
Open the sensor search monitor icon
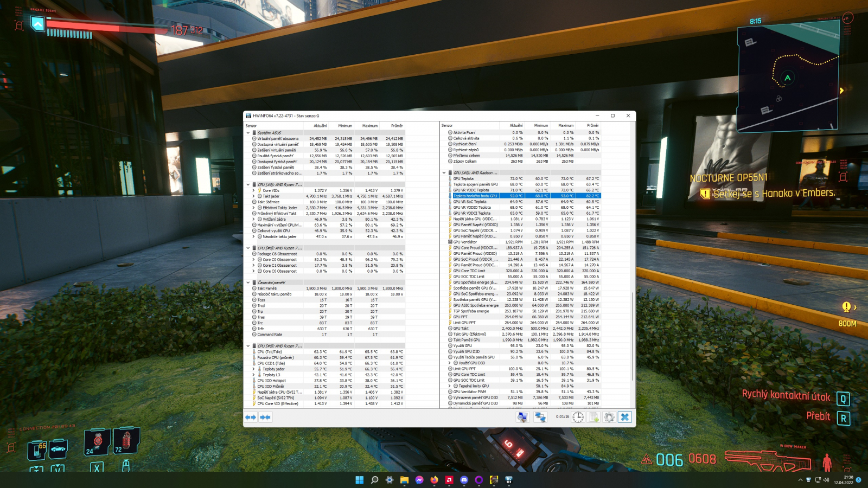click(x=522, y=417)
